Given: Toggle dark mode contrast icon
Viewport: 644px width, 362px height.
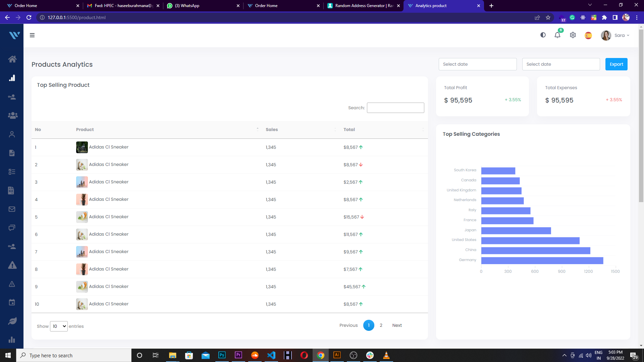Looking at the screenshot, I should [543, 35].
